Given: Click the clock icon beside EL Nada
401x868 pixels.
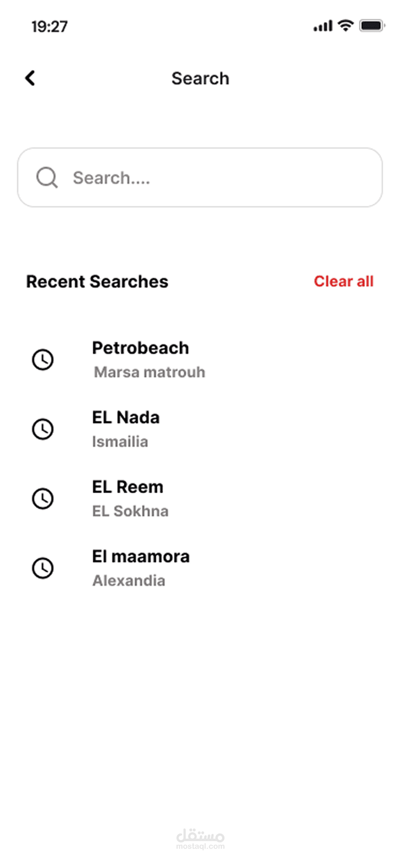Looking at the screenshot, I should 43,429.
